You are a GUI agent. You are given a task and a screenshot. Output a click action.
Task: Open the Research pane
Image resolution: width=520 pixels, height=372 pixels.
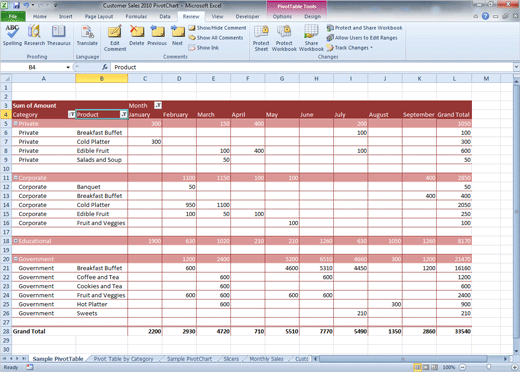[34, 35]
